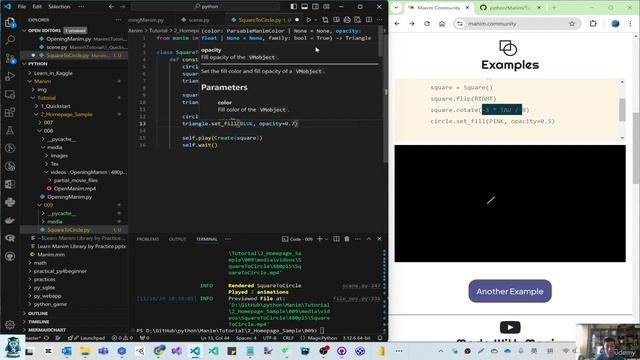Image resolution: width=640 pixels, height=360 pixels.
Task: Split the terminal panel
Action: tap(336, 239)
